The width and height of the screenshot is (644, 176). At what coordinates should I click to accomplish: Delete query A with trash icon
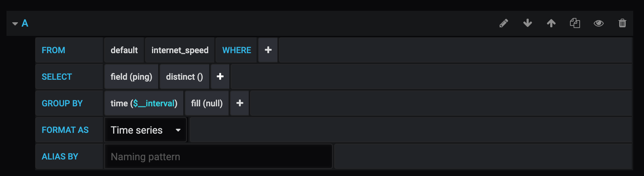622,23
